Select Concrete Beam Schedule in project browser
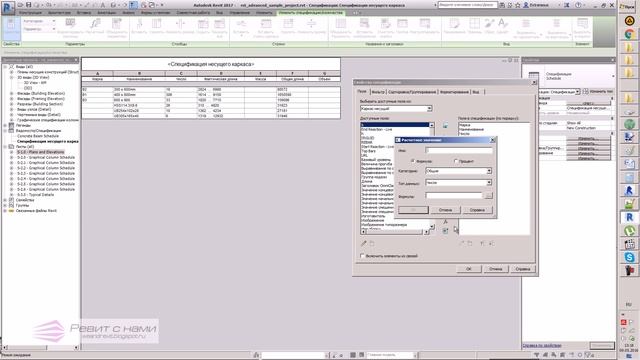Screen dimensions: 640x360 pos(38,136)
